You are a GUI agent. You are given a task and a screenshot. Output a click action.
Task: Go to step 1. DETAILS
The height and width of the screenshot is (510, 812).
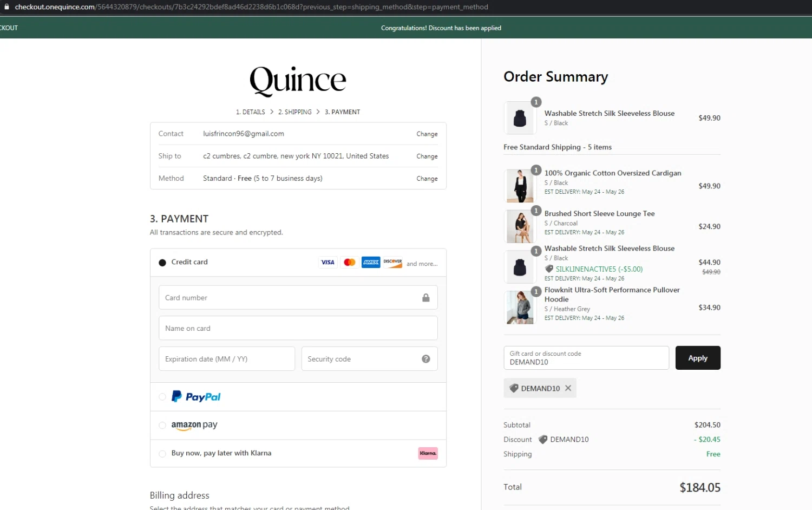pos(250,112)
